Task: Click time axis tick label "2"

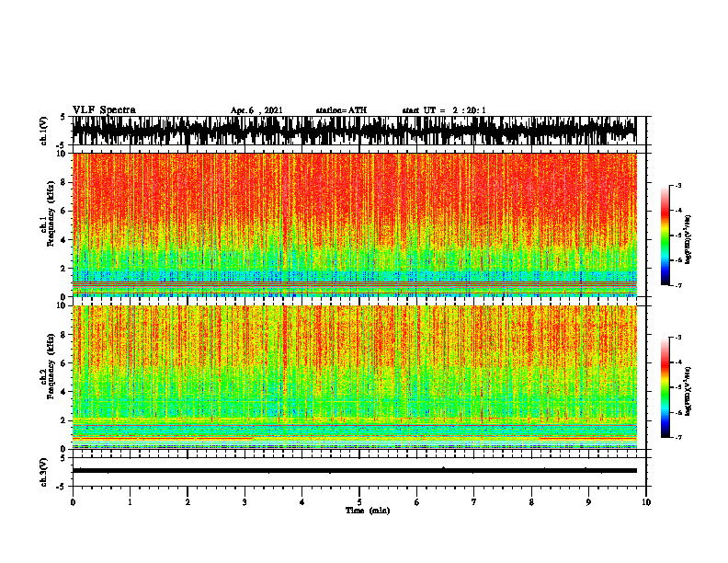Action: pos(188,502)
